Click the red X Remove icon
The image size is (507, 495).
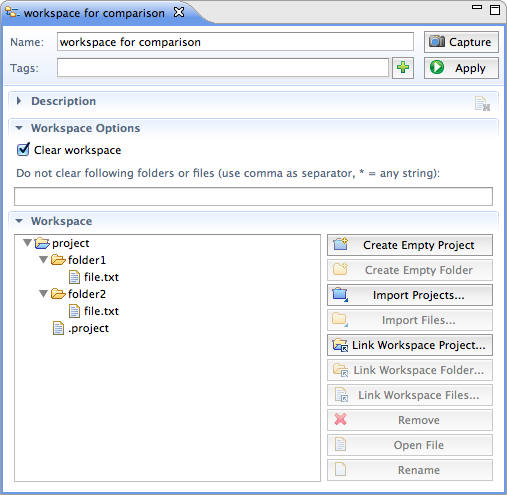[340, 419]
